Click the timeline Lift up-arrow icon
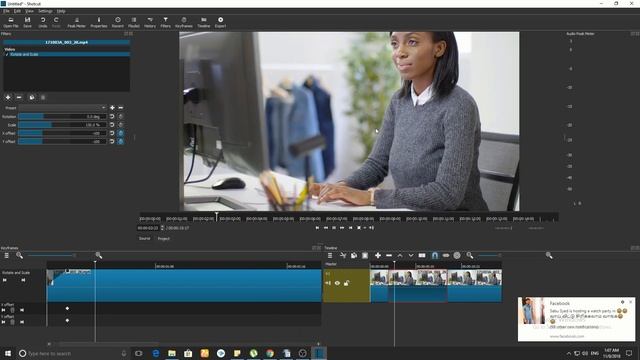 400,256
